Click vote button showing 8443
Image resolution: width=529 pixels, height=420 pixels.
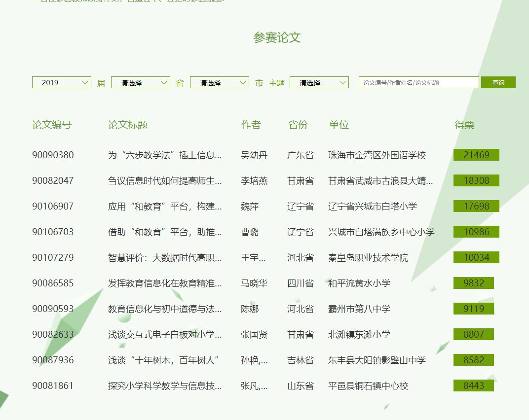(x=473, y=386)
